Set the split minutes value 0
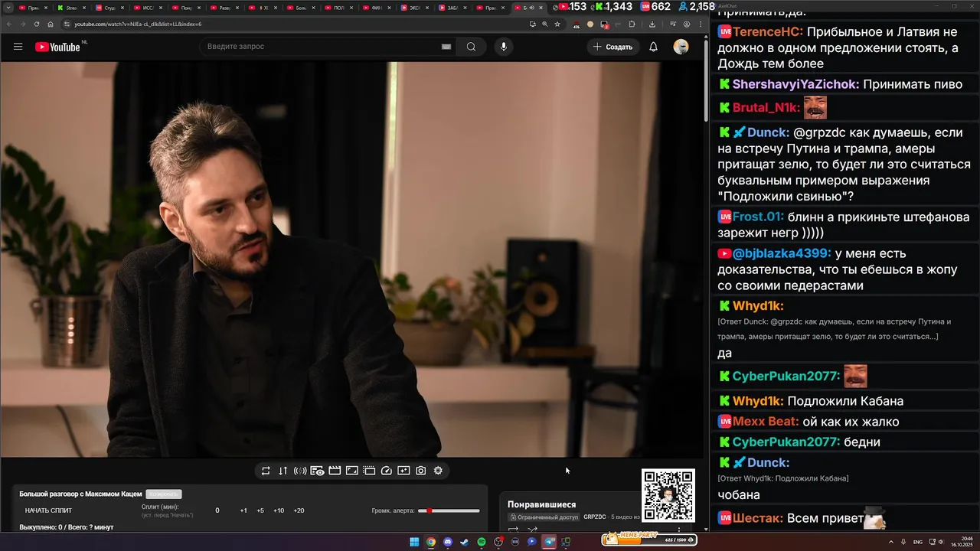 click(x=217, y=510)
